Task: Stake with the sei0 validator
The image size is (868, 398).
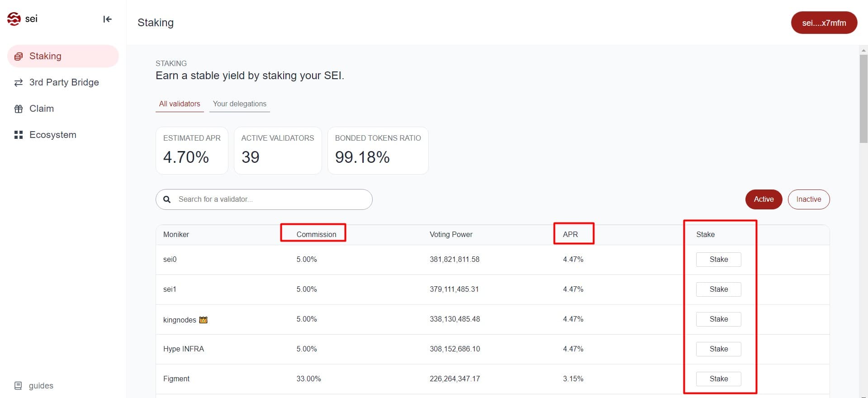Action: (x=719, y=260)
